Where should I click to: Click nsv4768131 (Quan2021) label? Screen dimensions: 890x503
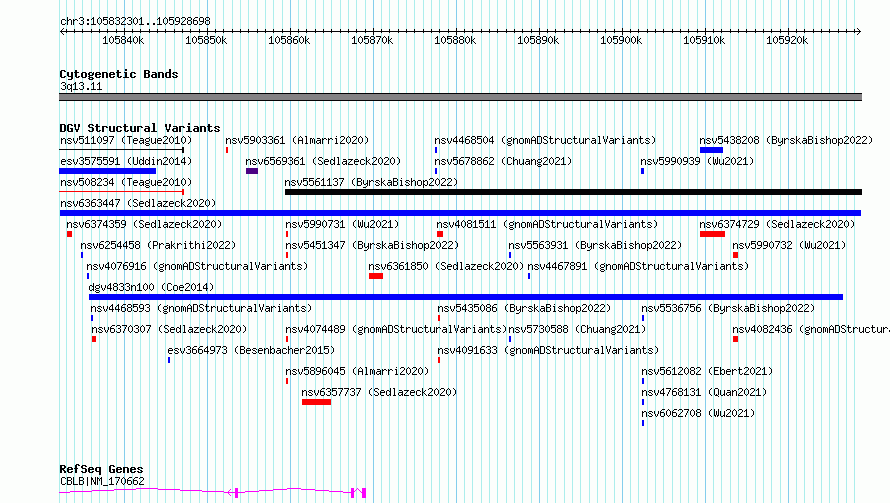704,392
